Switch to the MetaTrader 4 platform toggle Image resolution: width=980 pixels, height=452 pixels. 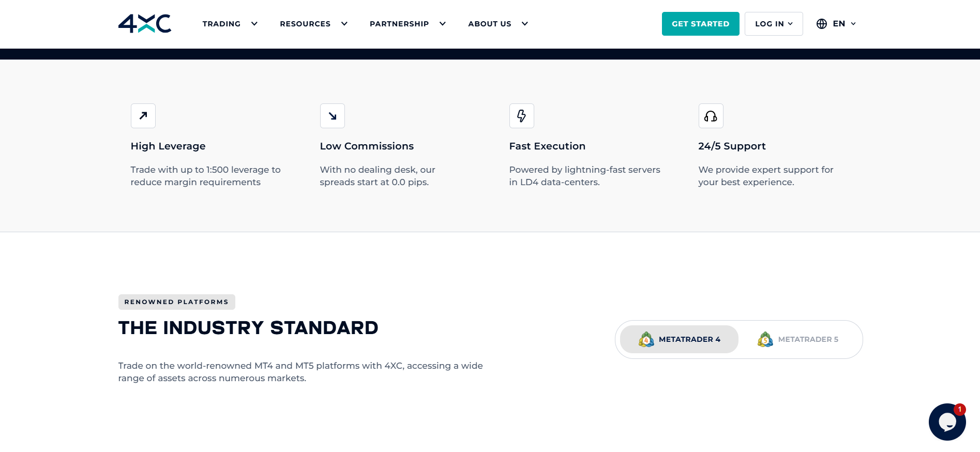[679, 339]
